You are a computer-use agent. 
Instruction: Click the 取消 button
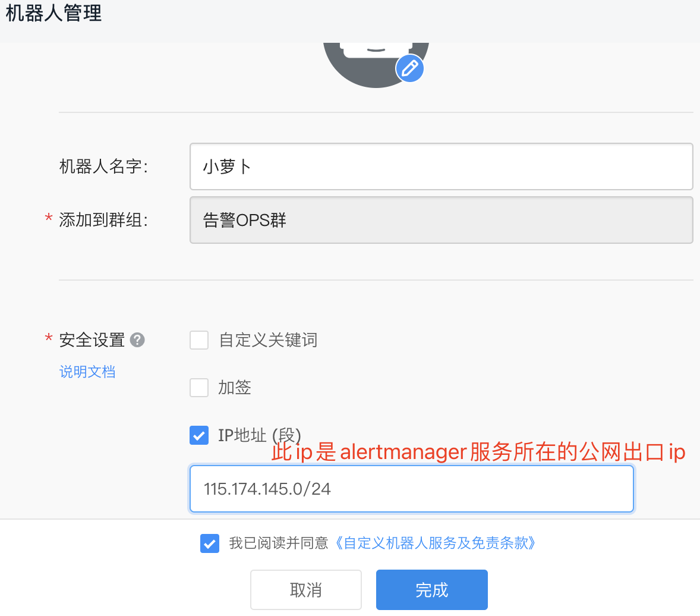[x=306, y=590]
